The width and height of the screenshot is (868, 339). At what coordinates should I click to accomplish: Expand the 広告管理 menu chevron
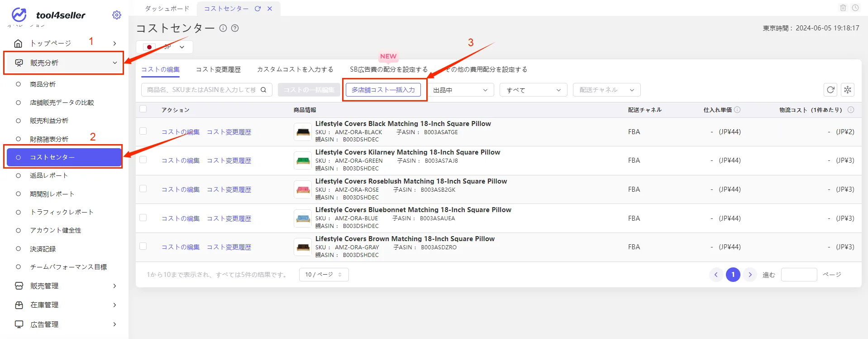(115, 324)
